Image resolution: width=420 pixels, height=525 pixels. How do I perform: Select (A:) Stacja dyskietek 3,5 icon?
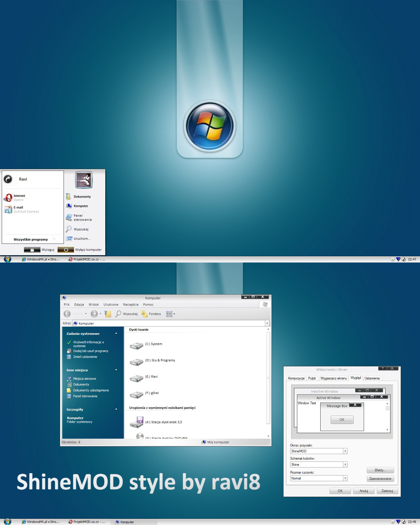click(136, 422)
